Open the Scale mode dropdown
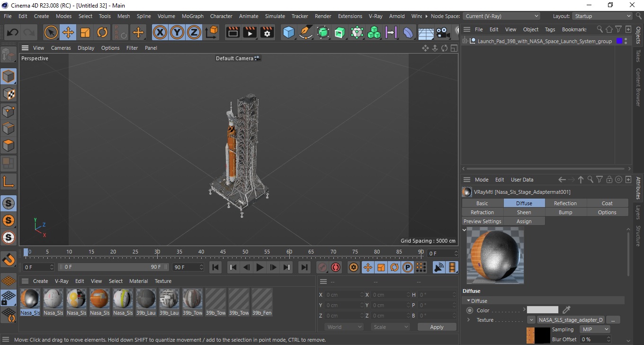The width and height of the screenshot is (644, 345). pos(390,327)
